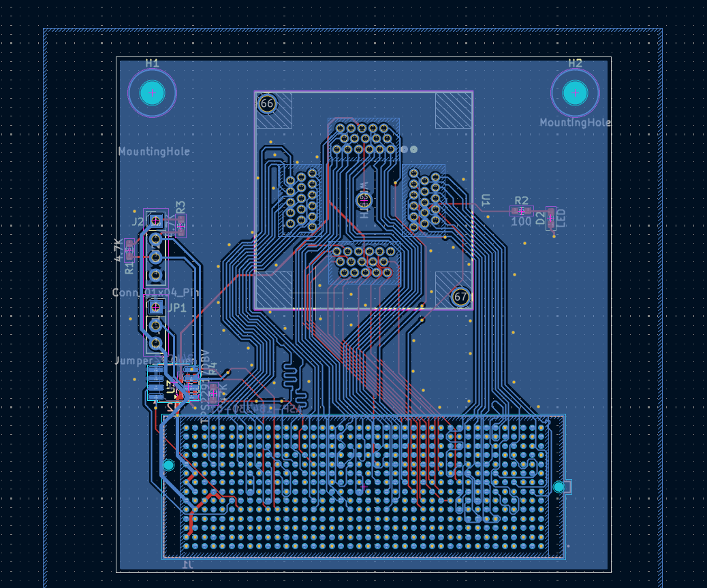Select fiducial marker 67
Viewport: 707px width, 588px height.
[x=460, y=297]
